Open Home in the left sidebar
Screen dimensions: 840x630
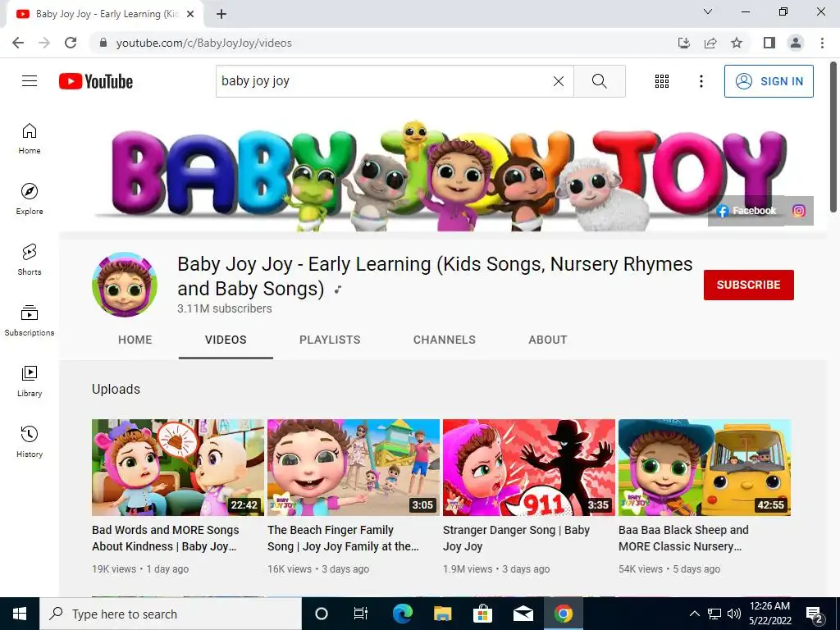[30, 139]
